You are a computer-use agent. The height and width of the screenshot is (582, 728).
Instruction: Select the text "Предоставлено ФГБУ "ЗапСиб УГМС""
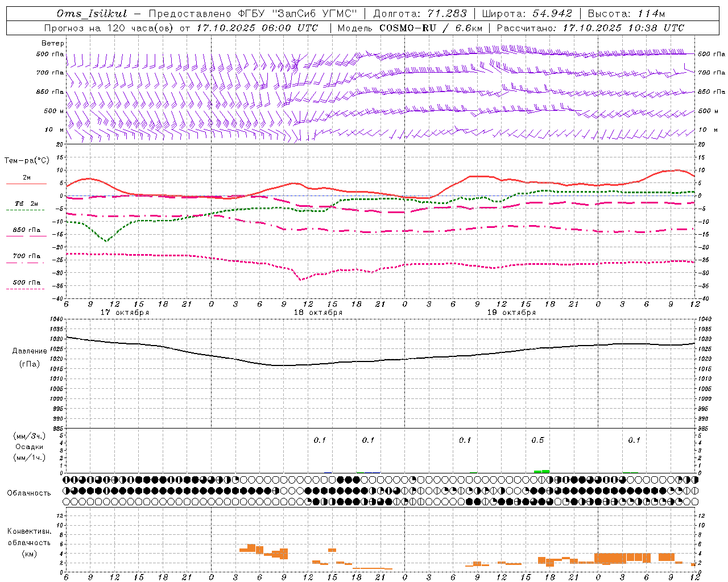(x=252, y=14)
